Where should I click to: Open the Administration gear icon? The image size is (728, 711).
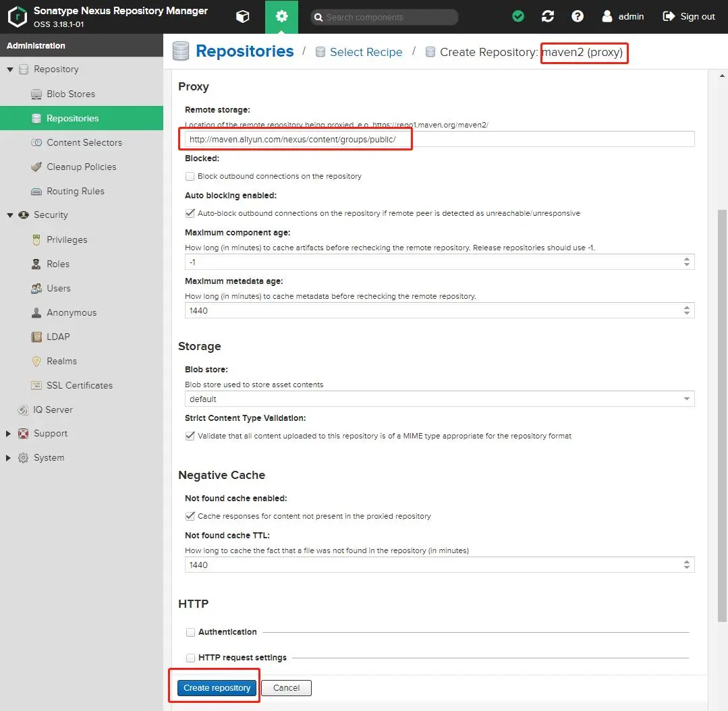[x=281, y=17]
